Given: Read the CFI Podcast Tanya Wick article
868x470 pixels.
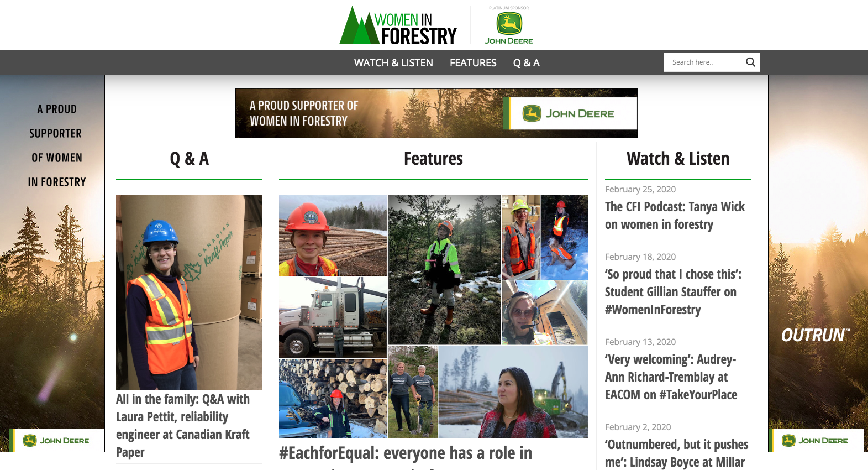Looking at the screenshot, I should click(675, 216).
